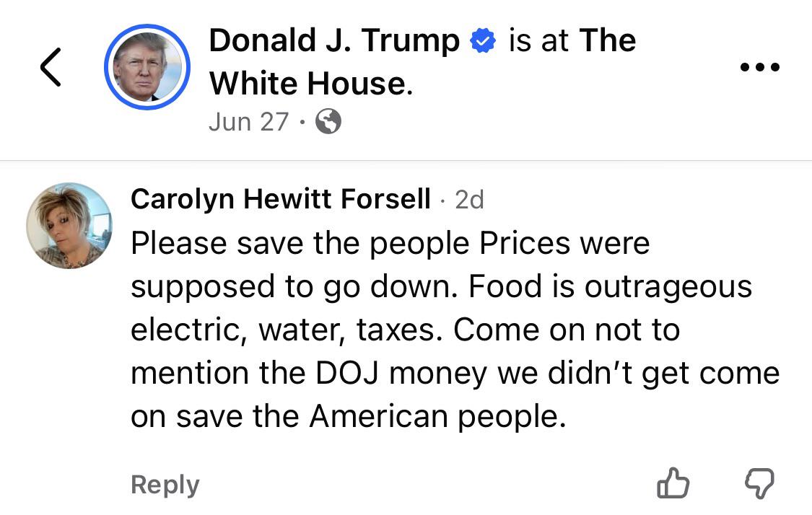Open Carolyn Hewitt Forsell's profile photo
Viewport: 812px width, 515px height.
point(69,225)
